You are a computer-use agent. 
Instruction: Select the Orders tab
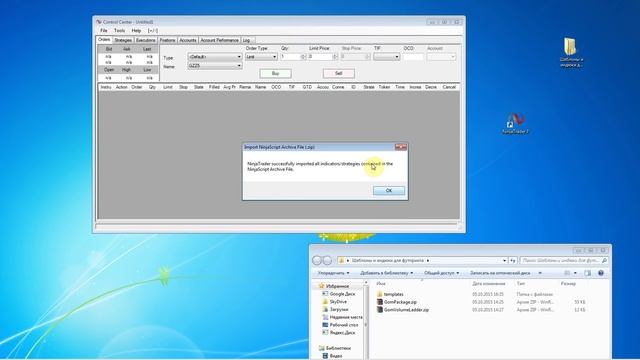[104, 40]
